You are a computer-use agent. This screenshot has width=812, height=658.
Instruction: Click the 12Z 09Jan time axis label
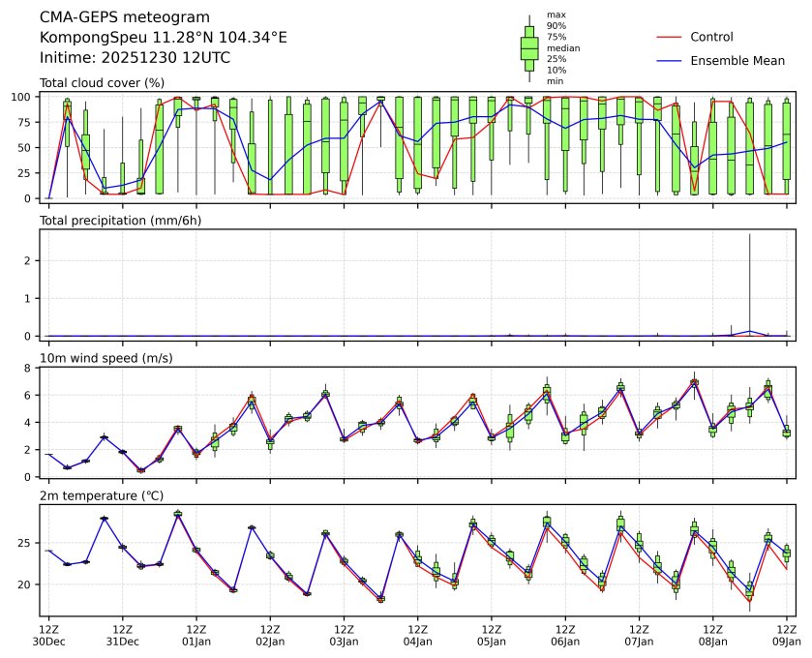click(786, 635)
